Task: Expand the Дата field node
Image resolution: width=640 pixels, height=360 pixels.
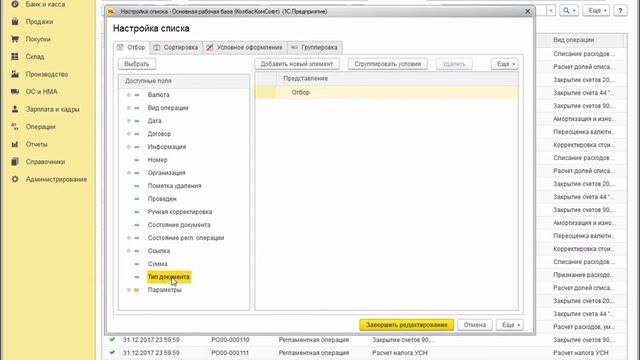Action: (x=129, y=121)
